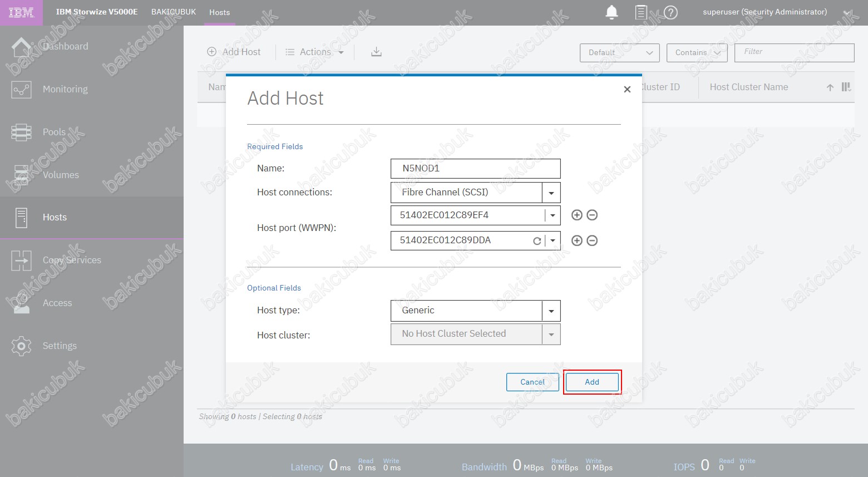The width and height of the screenshot is (868, 477).
Task: Click the Monitoring sidebar icon
Action: pyautogui.click(x=21, y=90)
